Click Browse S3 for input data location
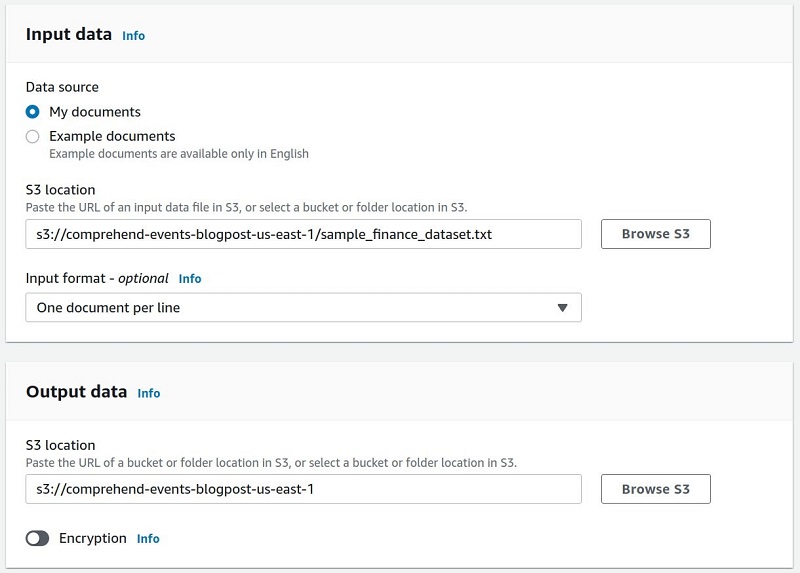 (x=656, y=234)
